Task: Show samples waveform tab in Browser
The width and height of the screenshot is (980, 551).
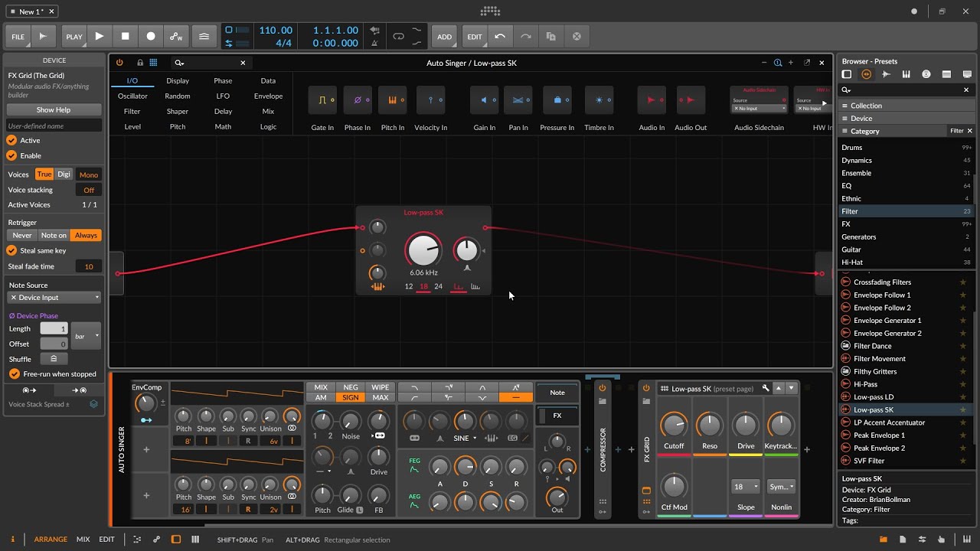Action: (x=887, y=74)
